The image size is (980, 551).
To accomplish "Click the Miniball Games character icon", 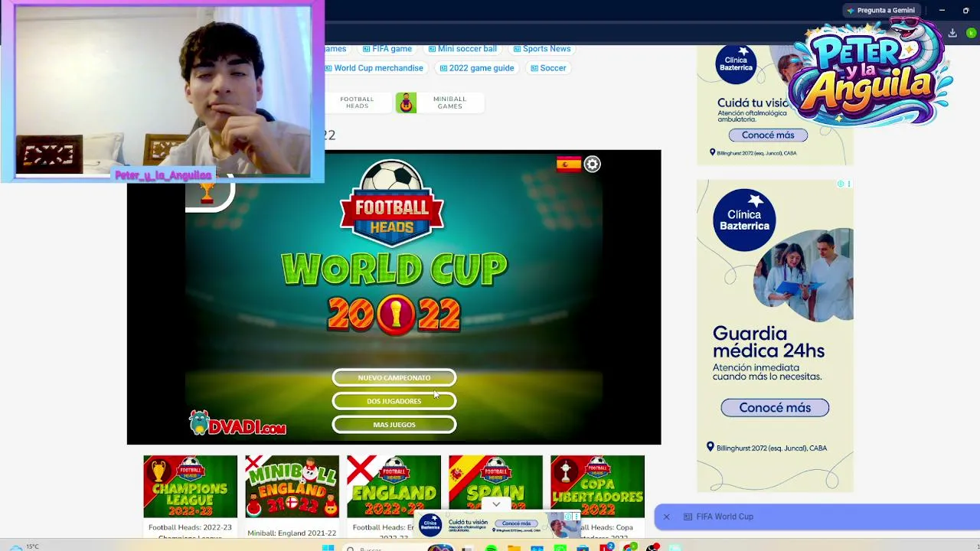I will 406,103.
